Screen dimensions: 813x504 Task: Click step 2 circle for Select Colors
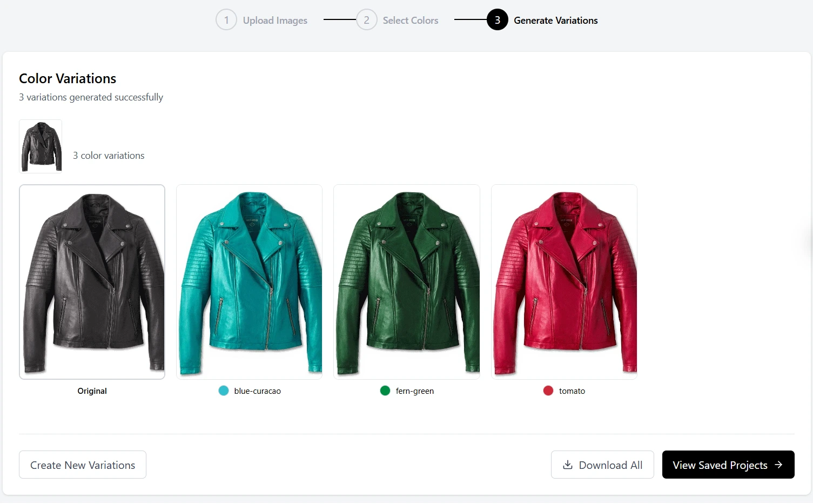click(366, 20)
